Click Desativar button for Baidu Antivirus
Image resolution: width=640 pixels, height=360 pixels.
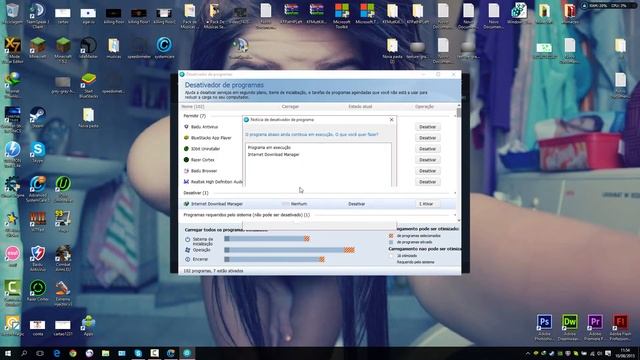(x=427, y=127)
